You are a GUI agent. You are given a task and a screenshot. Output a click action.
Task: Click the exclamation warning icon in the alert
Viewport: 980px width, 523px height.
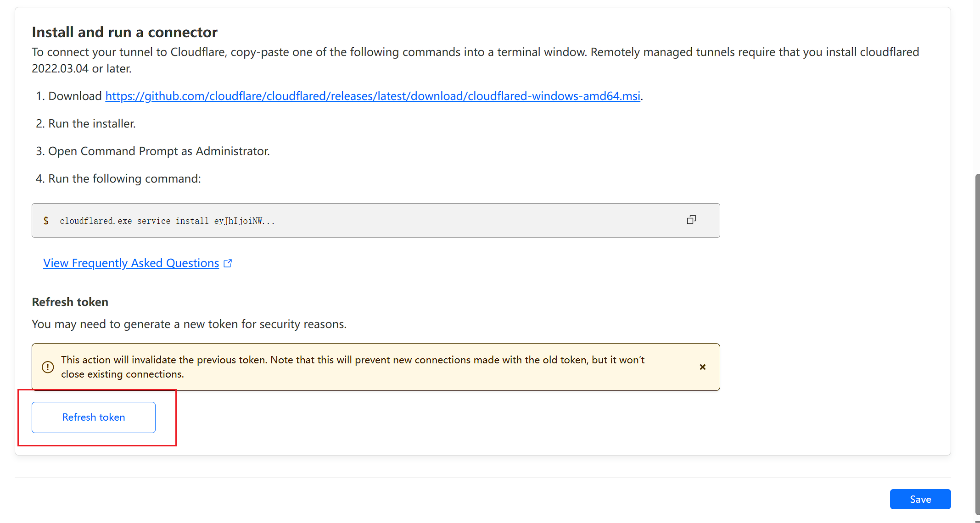[48, 367]
